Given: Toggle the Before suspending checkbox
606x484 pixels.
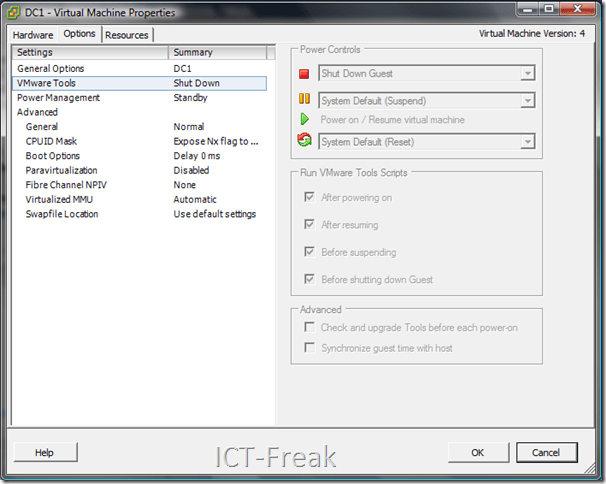Looking at the screenshot, I should (310, 252).
